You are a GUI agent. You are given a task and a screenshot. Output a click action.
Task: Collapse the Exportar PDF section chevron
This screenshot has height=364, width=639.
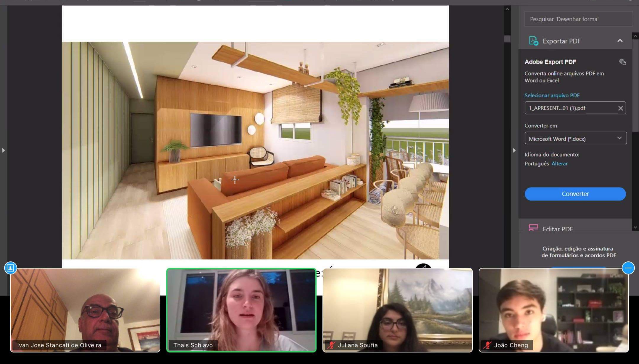(x=620, y=41)
